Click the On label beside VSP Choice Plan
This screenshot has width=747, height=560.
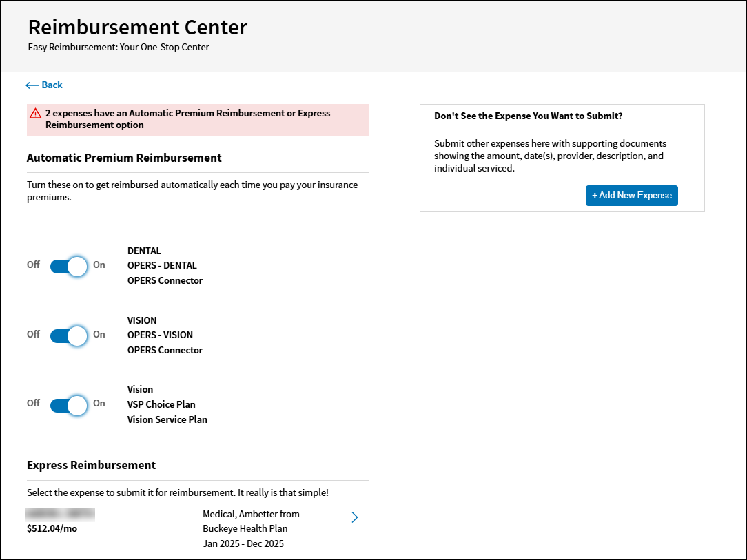tap(99, 404)
